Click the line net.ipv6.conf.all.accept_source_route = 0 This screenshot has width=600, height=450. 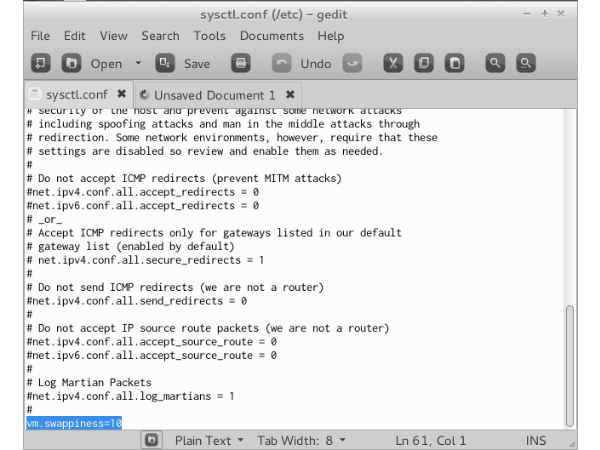[152, 355]
